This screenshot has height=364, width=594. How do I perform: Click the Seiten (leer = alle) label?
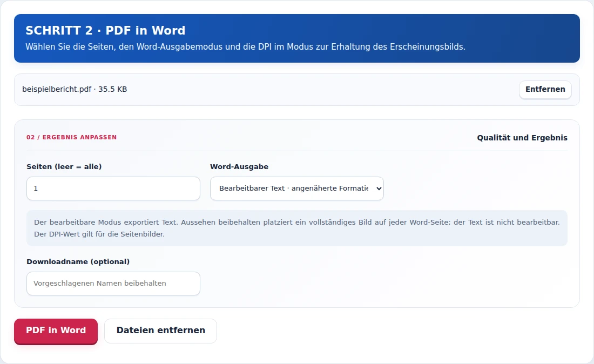click(64, 167)
